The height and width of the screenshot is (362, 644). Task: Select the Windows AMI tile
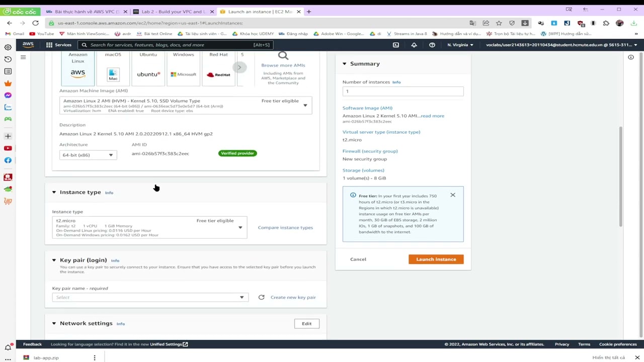(x=184, y=68)
